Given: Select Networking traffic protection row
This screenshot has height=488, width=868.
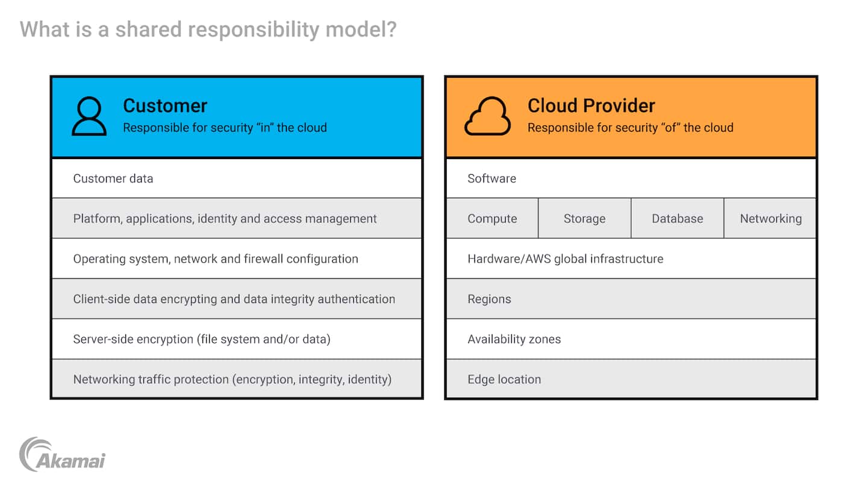Looking at the screenshot, I should click(x=236, y=380).
